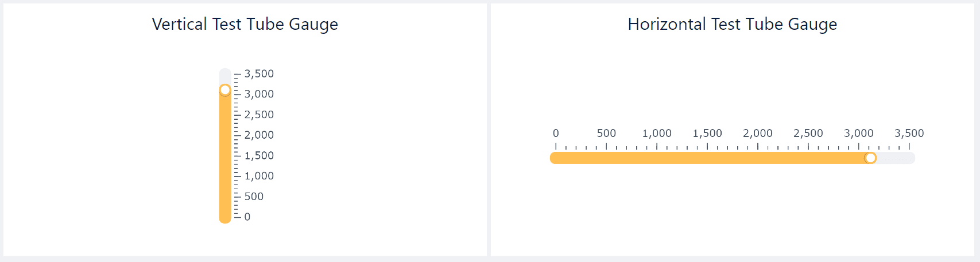The height and width of the screenshot is (262, 980).
Task: Click the 0 label on vertical gauge
Action: click(247, 217)
